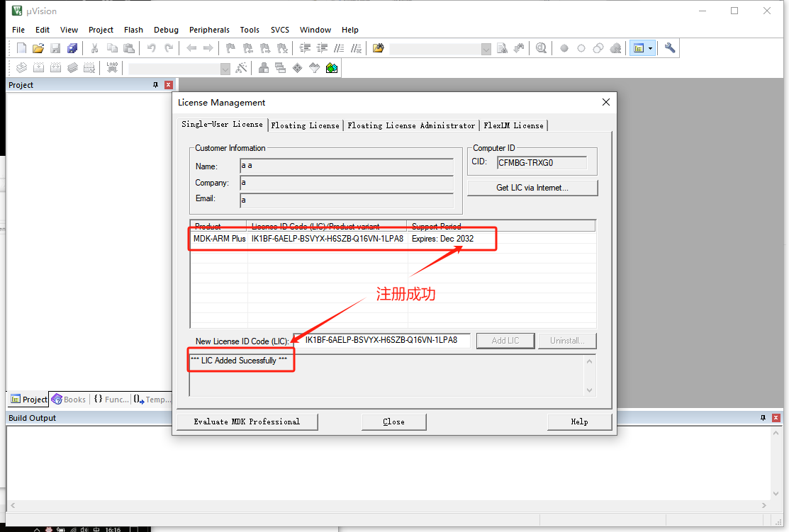Open the View menu
Image resolution: width=789 pixels, height=532 pixels.
69,30
